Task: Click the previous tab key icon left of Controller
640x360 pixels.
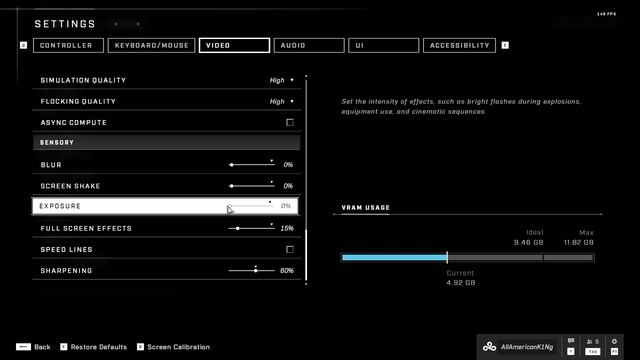Action: 23,45
